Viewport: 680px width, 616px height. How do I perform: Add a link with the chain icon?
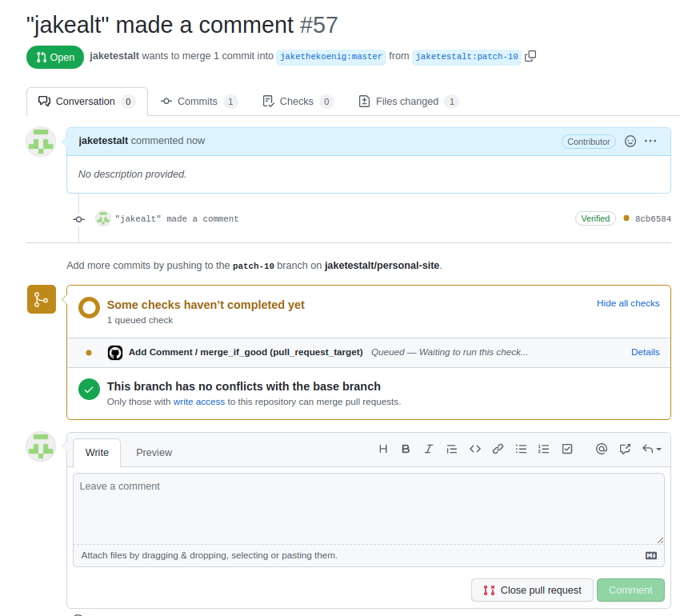pos(498,449)
